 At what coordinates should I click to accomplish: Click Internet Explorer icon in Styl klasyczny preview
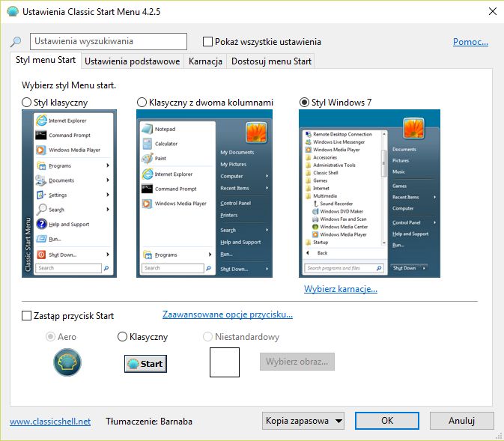[41, 121]
